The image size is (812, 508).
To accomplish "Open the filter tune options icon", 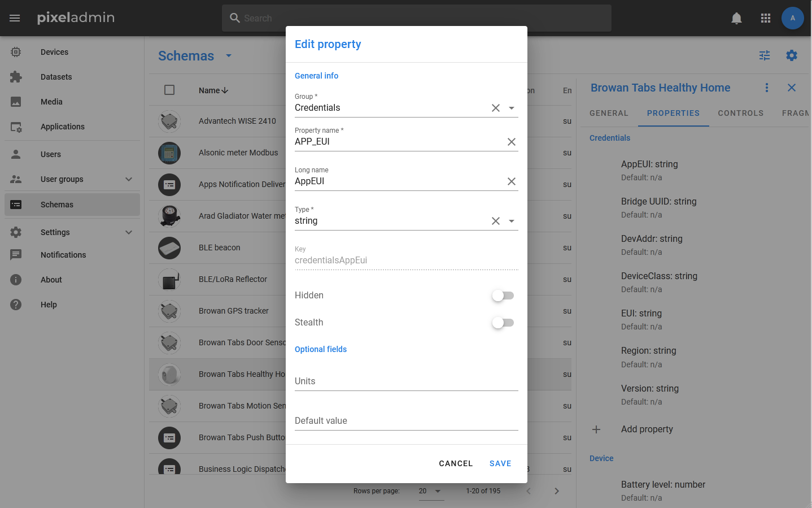I will [764, 55].
